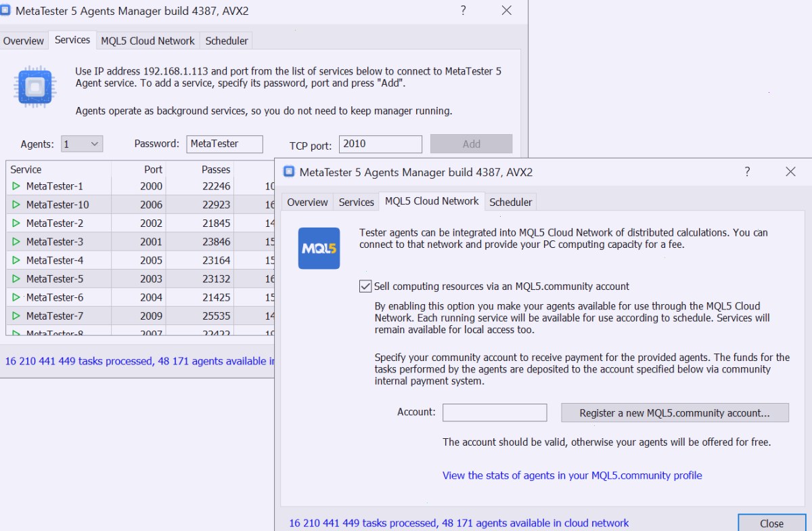The width and height of the screenshot is (812, 531).
Task: Click the blue MQL5 logo icon
Action: pyautogui.click(x=319, y=249)
